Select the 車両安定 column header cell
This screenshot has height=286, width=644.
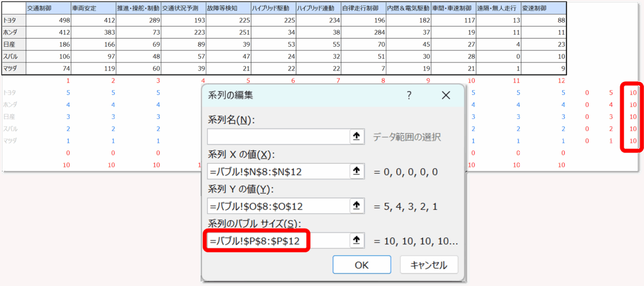(93, 8)
